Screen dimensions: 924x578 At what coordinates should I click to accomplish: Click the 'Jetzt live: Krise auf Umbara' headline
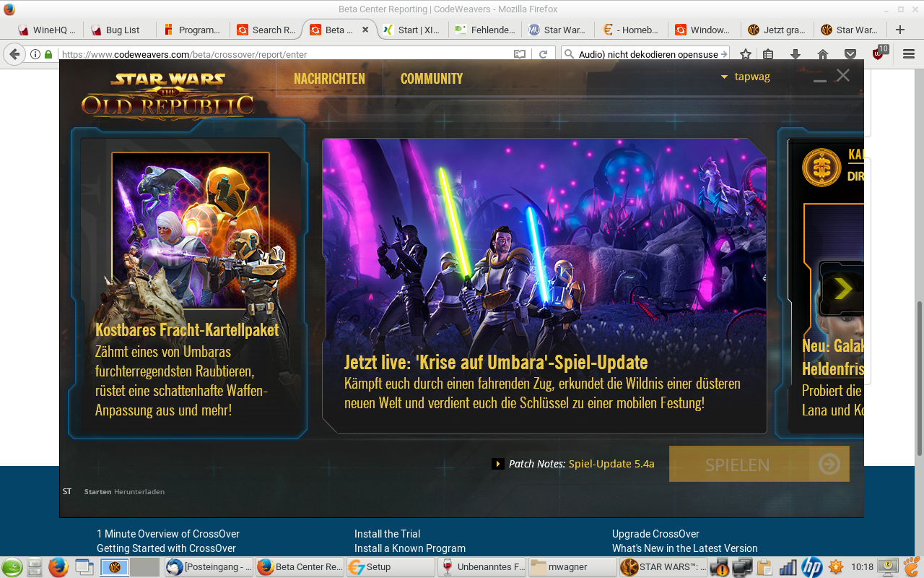[x=496, y=362]
